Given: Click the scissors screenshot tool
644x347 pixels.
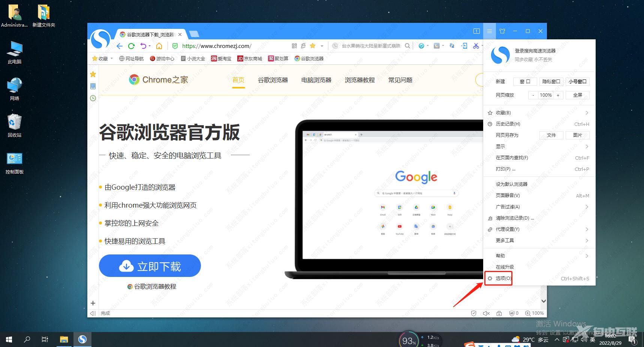Looking at the screenshot, I should click(x=476, y=46).
